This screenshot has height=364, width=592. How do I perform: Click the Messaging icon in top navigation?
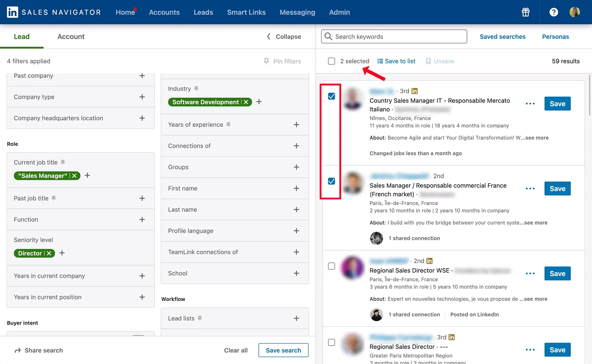[x=297, y=12]
